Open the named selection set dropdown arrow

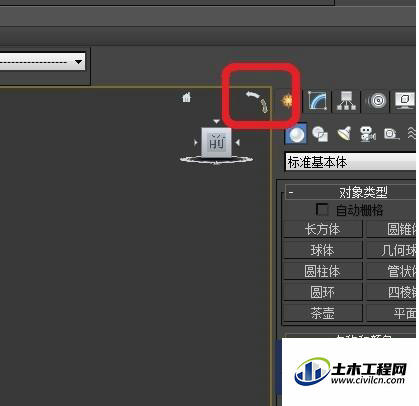(79, 62)
